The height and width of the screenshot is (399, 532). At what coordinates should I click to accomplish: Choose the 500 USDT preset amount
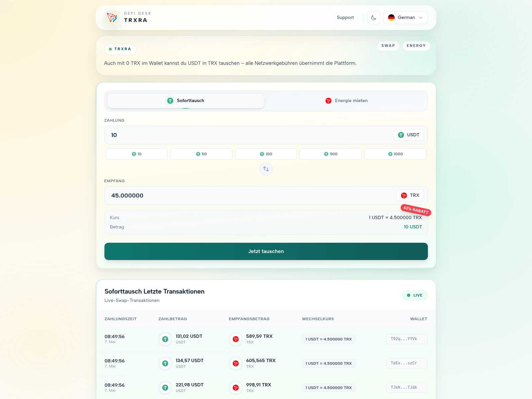(331, 154)
